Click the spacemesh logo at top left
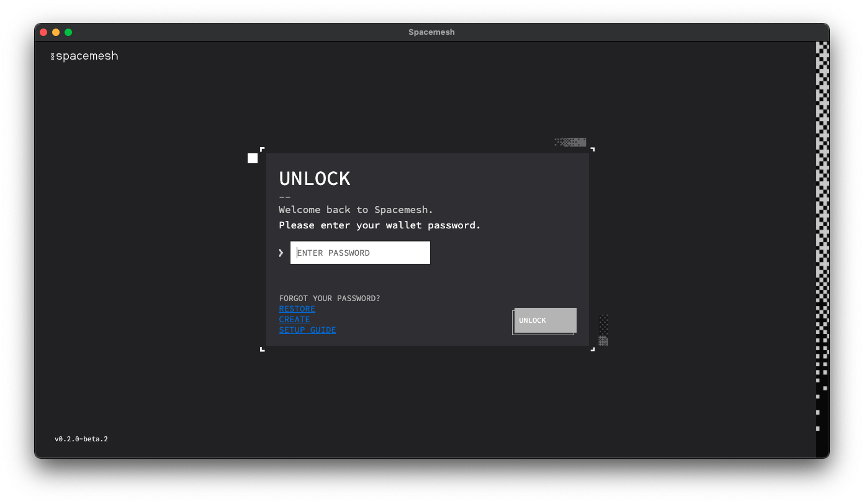 click(x=84, y=56)
